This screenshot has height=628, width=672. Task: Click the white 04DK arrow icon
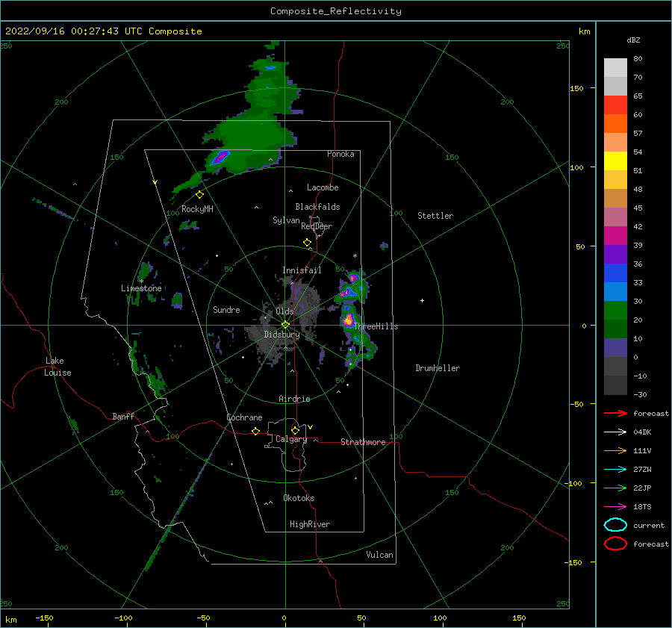point(615,432)
